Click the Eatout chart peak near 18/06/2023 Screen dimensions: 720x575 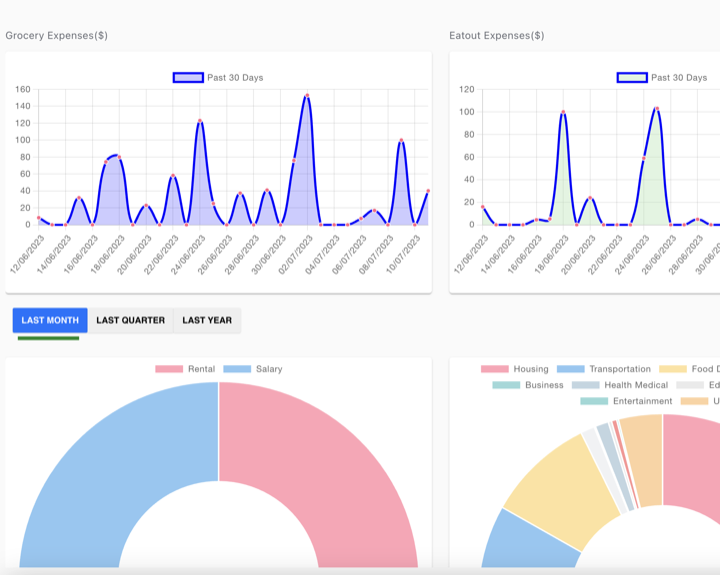click(563, 112)
